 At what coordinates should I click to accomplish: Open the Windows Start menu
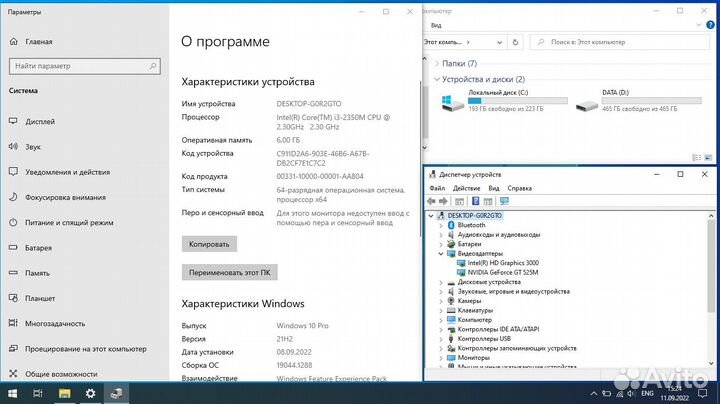[13, 393]
